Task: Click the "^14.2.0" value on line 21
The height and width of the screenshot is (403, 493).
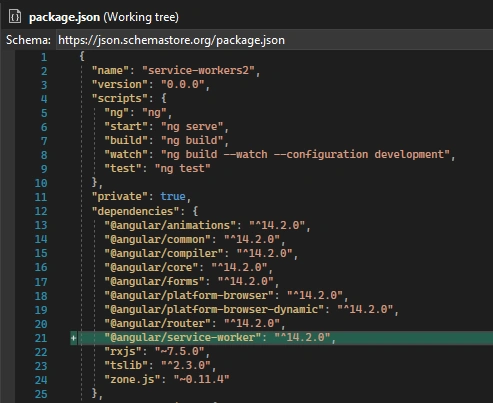Action: pos(302,337)
